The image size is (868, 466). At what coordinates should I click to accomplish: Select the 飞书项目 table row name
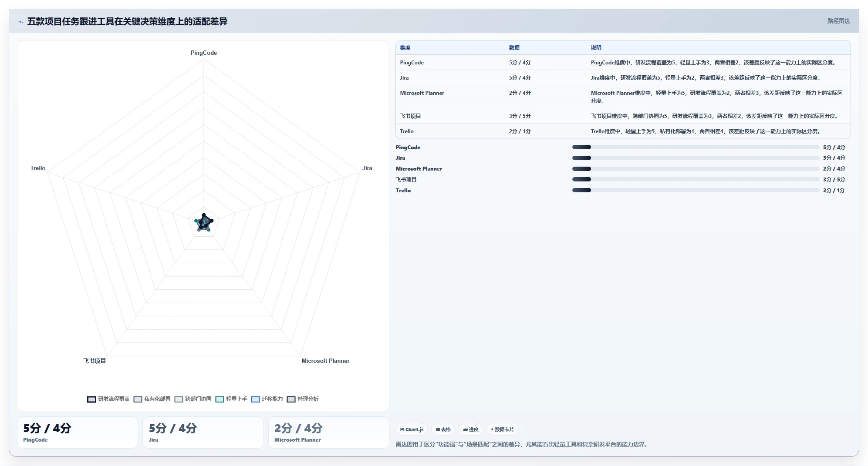coord(410,116)
